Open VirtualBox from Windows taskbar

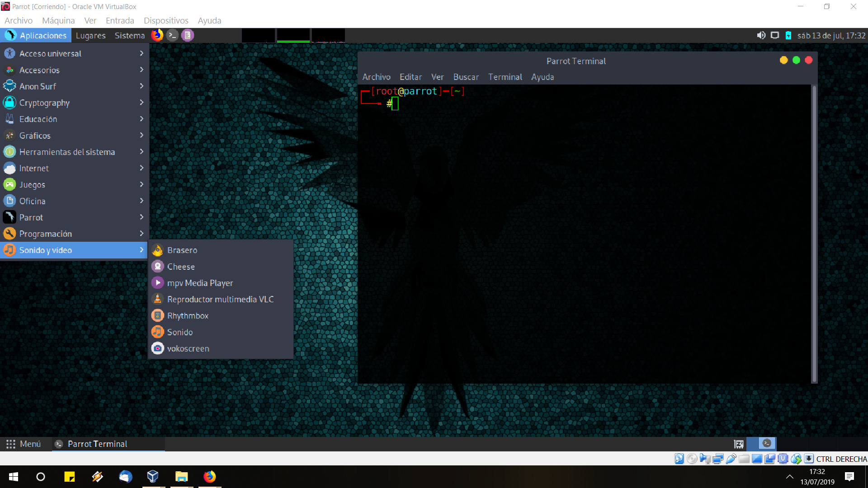[x=153, y=477]
